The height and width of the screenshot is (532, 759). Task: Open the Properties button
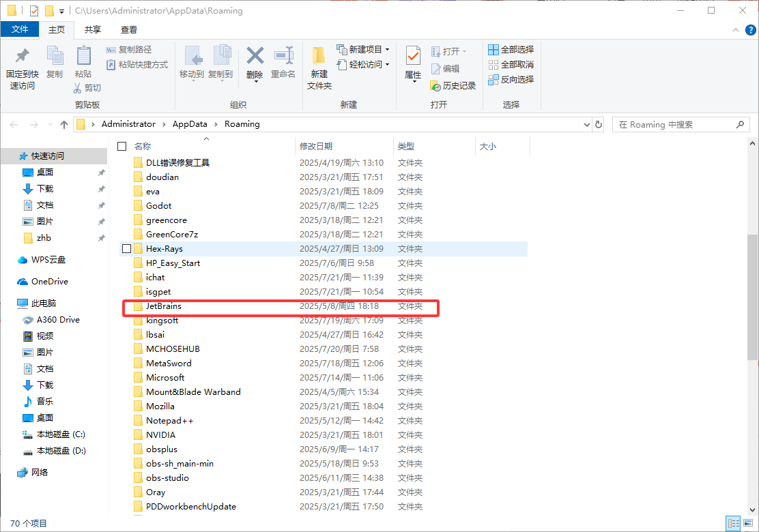[413, 63]
